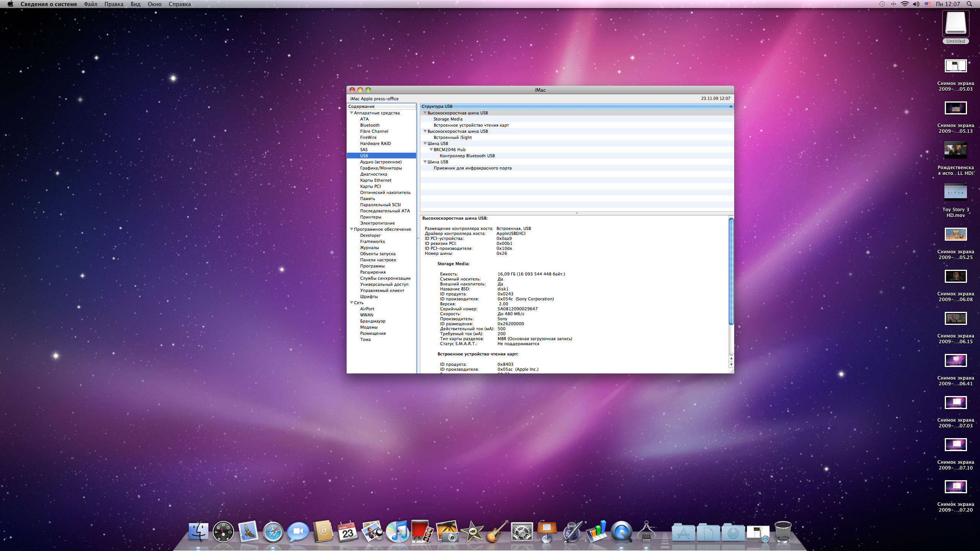
Task: Launch Photo Booth from the Dock
Action: [x=422, y=532]
